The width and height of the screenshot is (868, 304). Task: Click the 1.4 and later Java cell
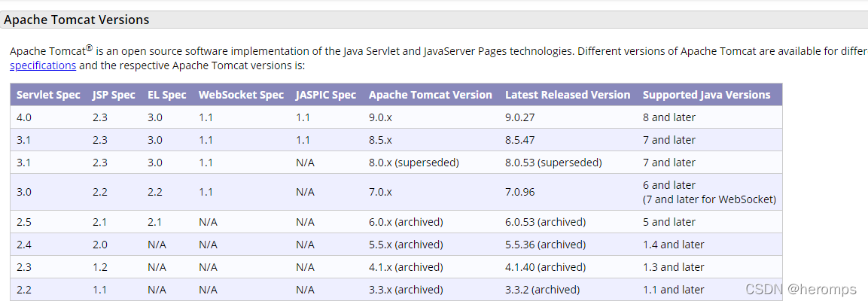674,245
